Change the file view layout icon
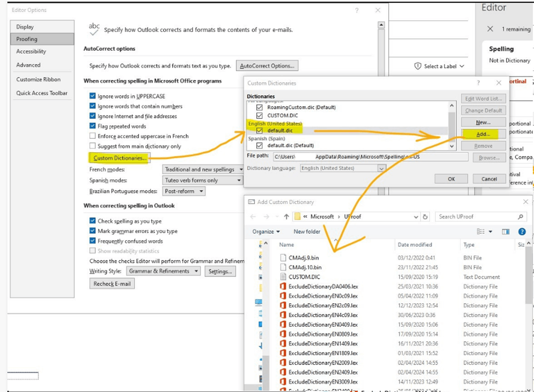This screenshot has width=534, height=392. (x=480, y=232)
